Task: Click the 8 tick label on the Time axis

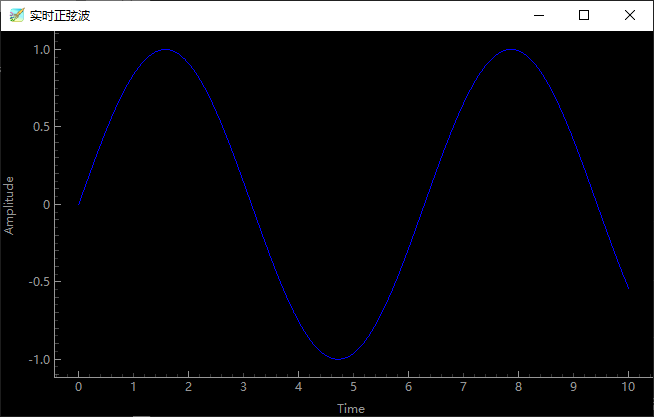Action: tap(518, 387)
